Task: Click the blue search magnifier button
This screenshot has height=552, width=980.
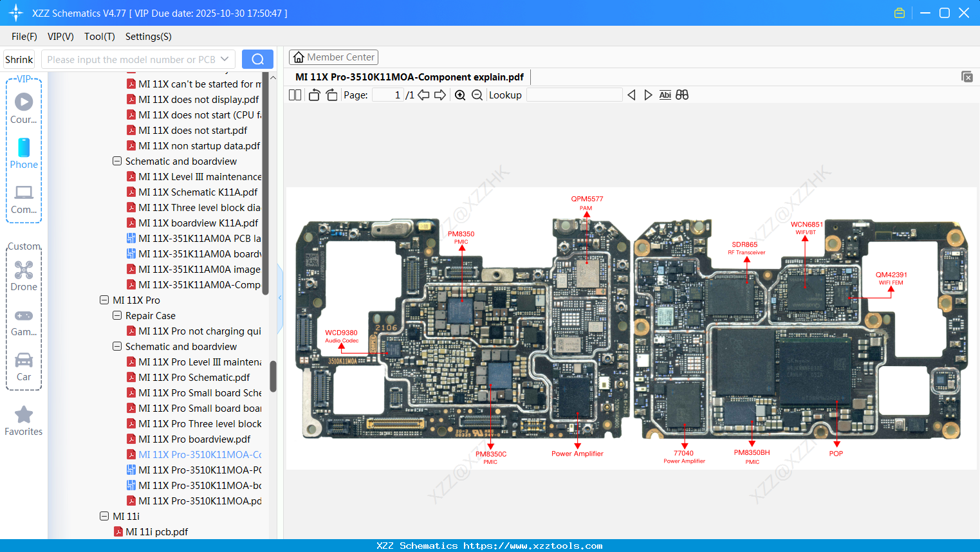Action: pos(257,59)
